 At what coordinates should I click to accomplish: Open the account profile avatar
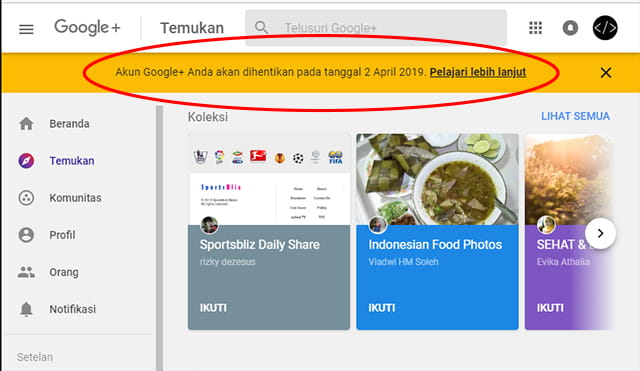click(x=605, y=28)
